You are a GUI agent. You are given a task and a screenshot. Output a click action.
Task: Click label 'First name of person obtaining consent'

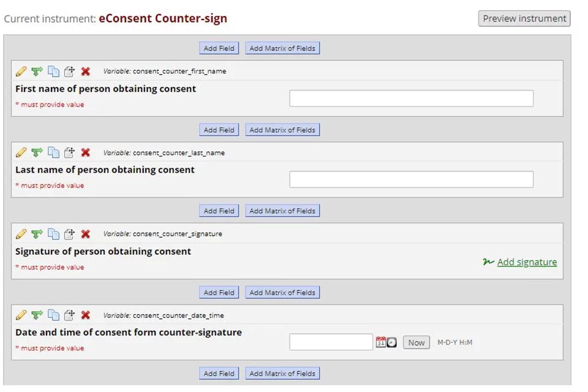click(105, 89)
